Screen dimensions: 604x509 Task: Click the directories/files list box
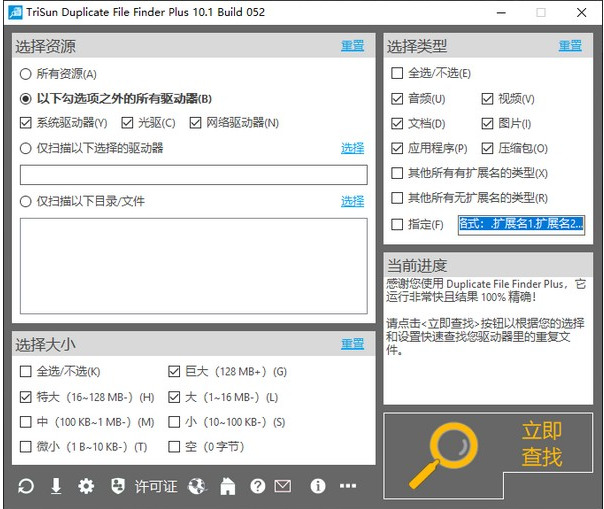194,266
